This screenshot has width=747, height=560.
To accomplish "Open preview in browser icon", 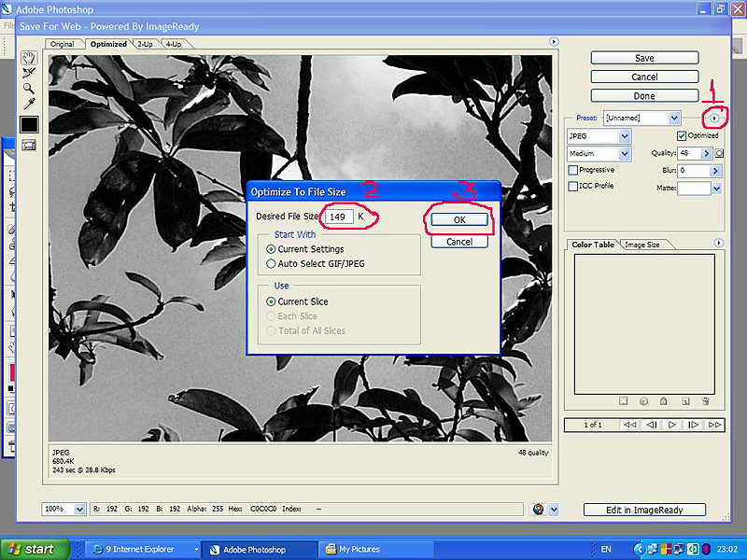I will [538, 510].
